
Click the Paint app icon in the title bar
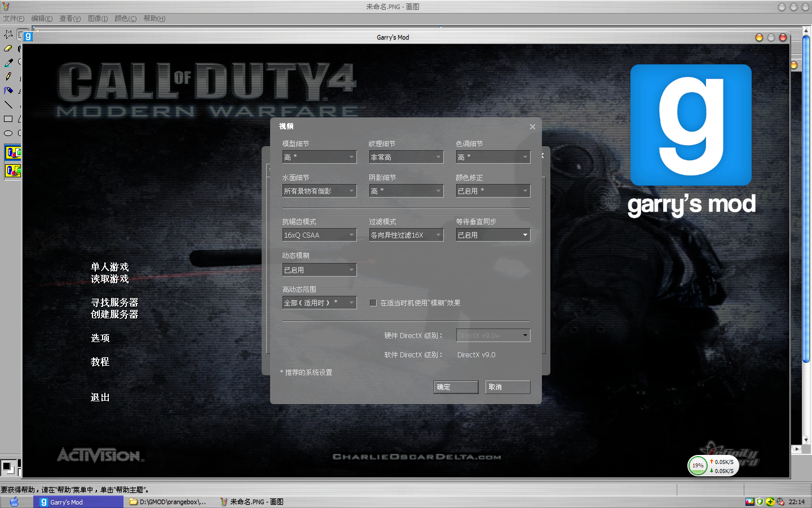click(x=6, y=7)
